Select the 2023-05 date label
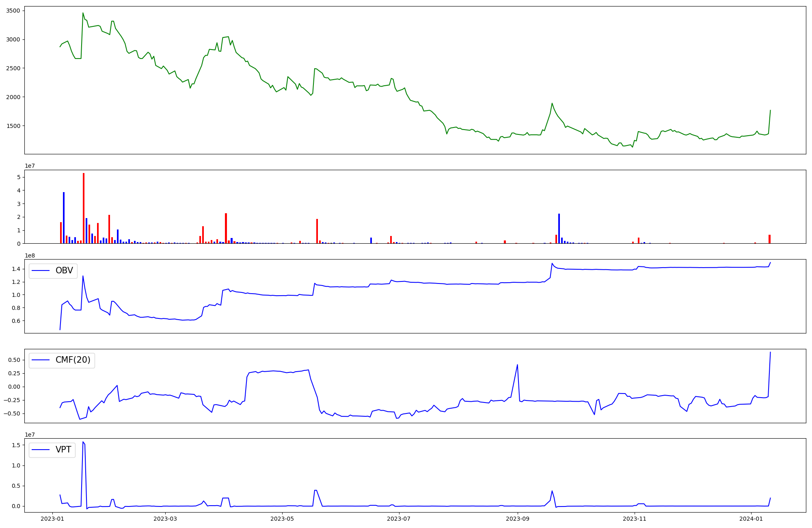This screenshot has width=812, height=528. [282, 519]
